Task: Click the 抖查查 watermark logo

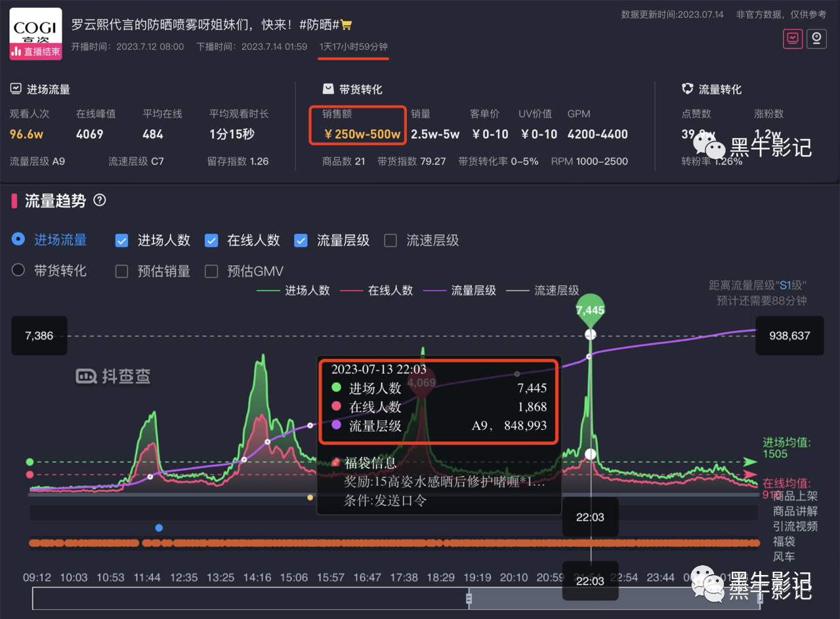Action: click(113, 375)
